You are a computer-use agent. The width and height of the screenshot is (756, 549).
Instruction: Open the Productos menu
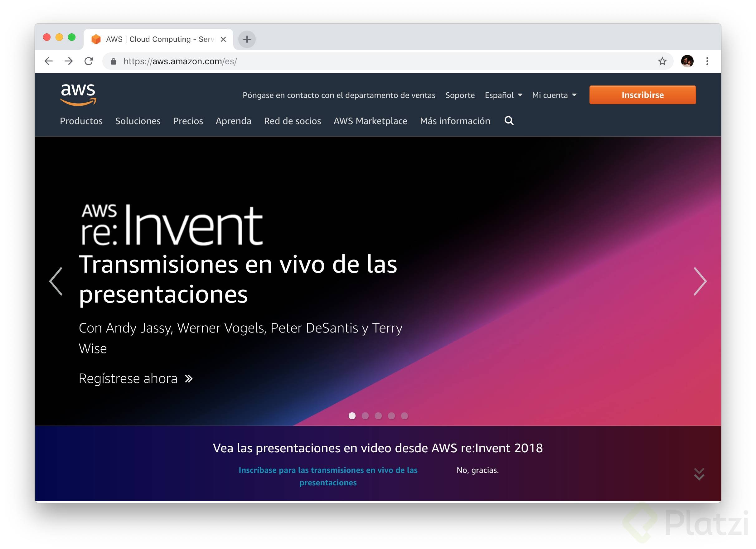point(81,121)
